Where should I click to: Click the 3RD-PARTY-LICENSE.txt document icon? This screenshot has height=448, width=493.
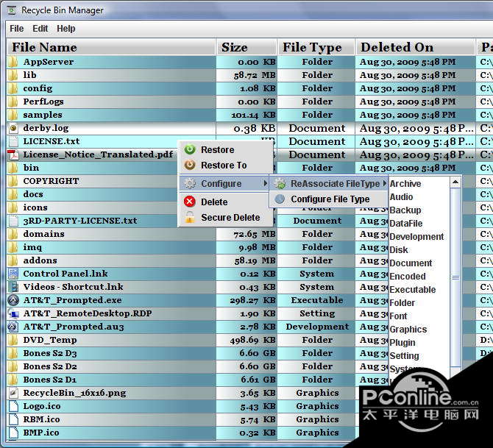13,221
